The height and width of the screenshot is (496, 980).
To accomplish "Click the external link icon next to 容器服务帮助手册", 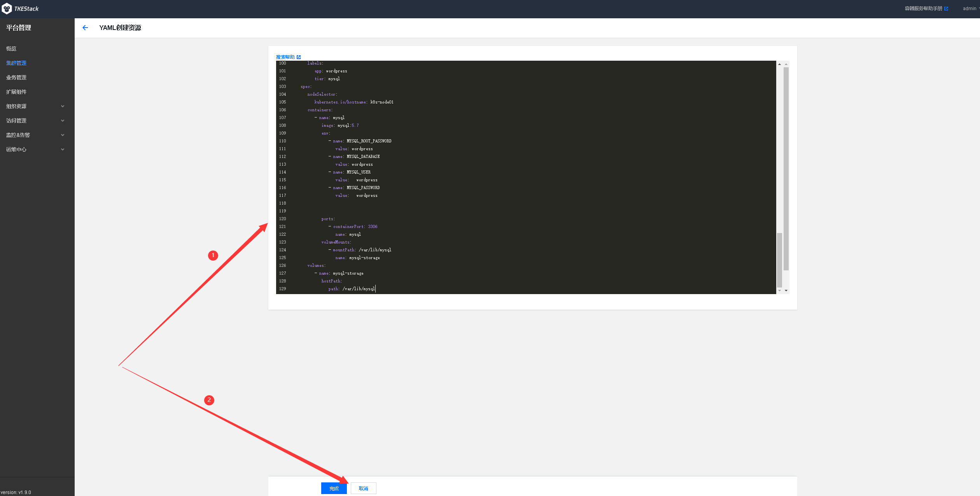I will (x=946, y=9).
